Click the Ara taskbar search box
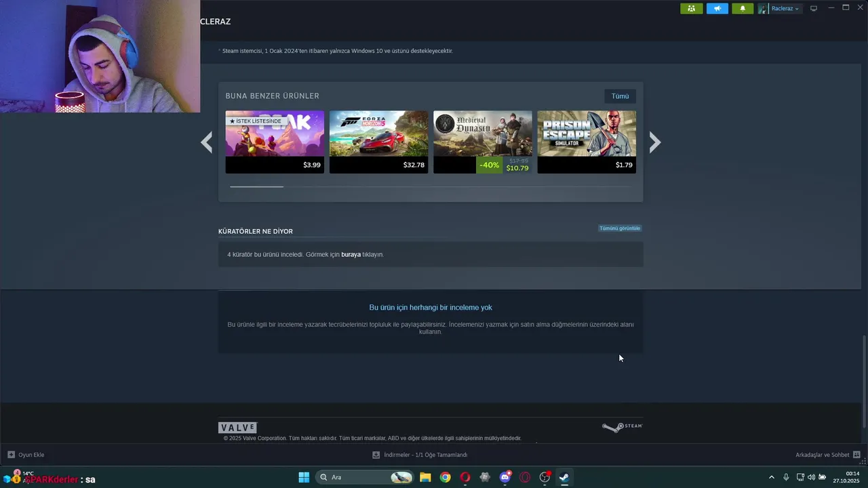 (x=365, y=477)
